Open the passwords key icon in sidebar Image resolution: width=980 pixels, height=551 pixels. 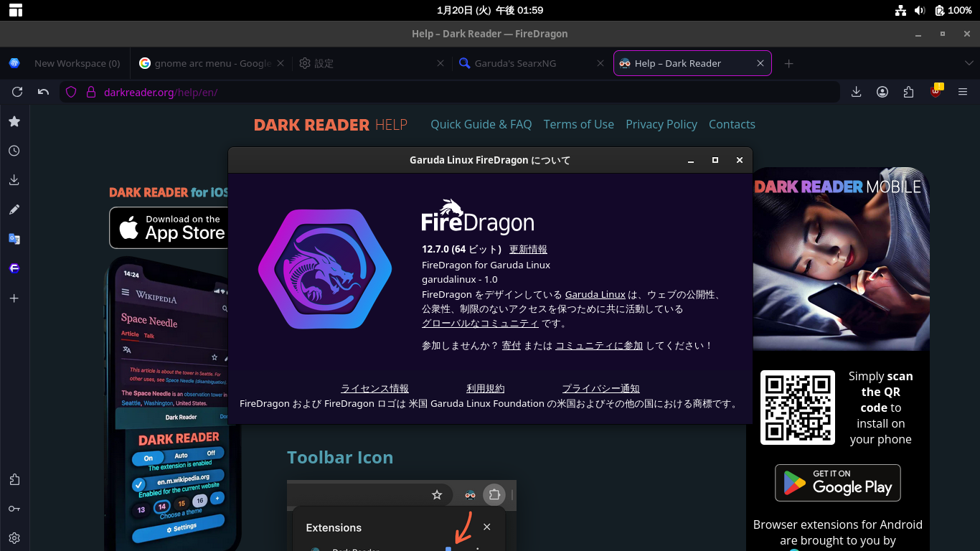(x=14, y=509)
